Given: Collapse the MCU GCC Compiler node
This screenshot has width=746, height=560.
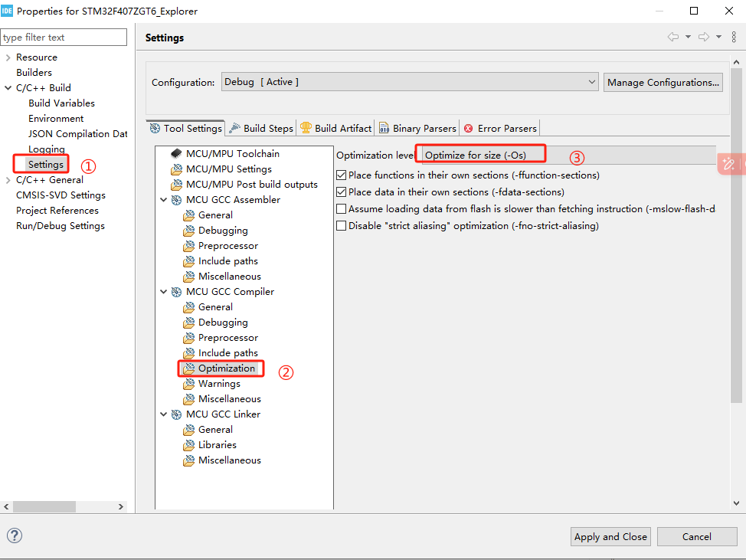Looking at the screenshot, I should [163, 292].
